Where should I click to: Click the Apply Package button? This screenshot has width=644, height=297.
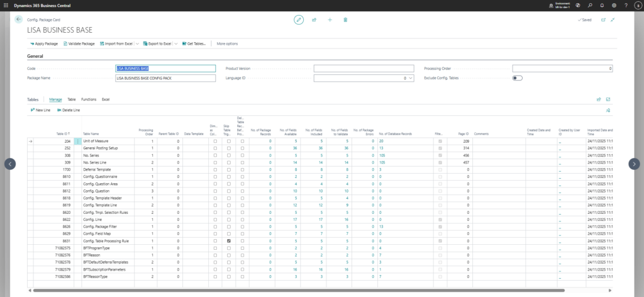[44, 43]
